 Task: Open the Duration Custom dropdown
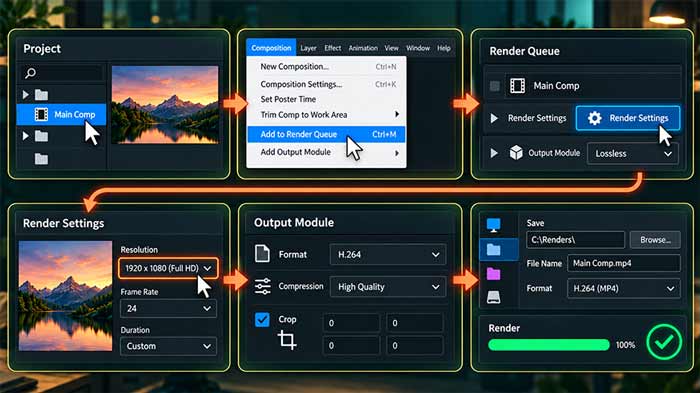pos(168,346)
